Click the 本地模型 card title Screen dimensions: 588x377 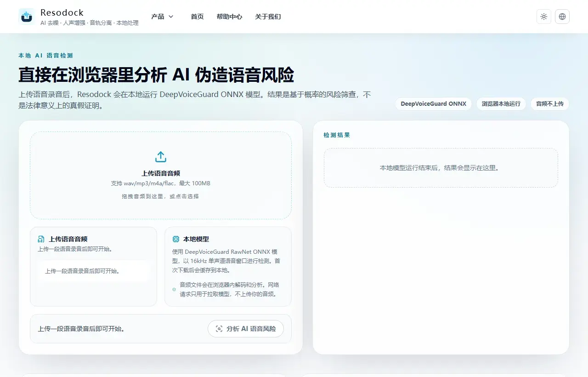click(196, 239)
